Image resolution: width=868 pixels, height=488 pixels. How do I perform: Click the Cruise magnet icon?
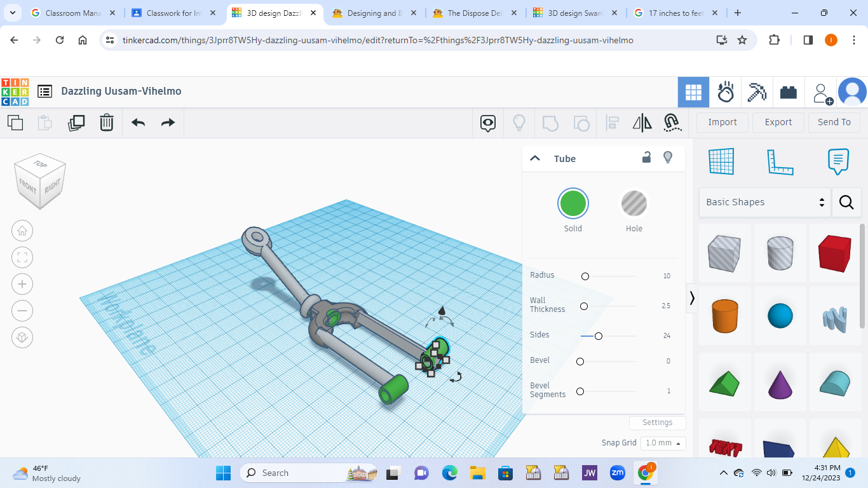point(672,123)
